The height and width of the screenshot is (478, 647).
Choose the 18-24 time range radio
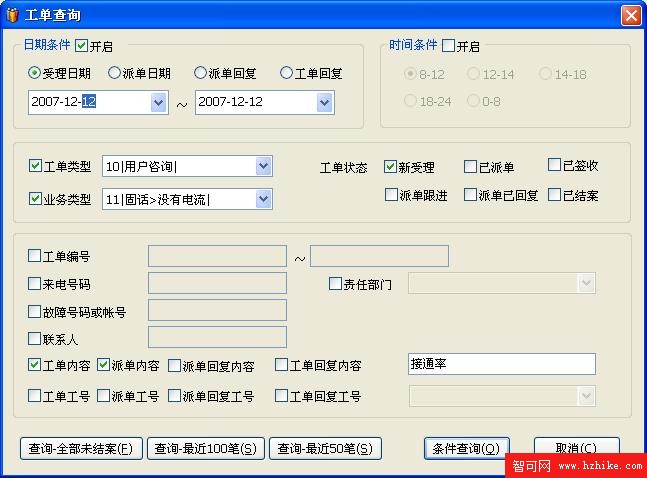410,100
